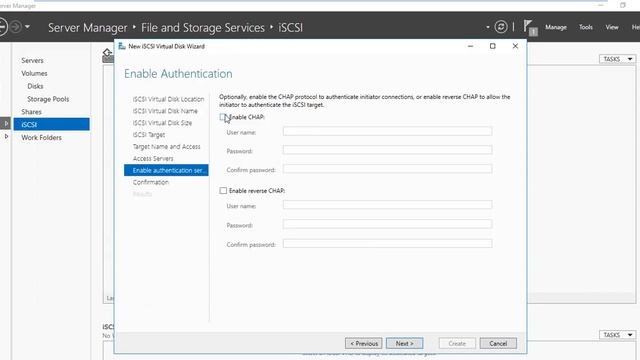Viewport: 640px width, 360px height.
Task: Tick the Enable CHAP checkbox
Action: 223,117
